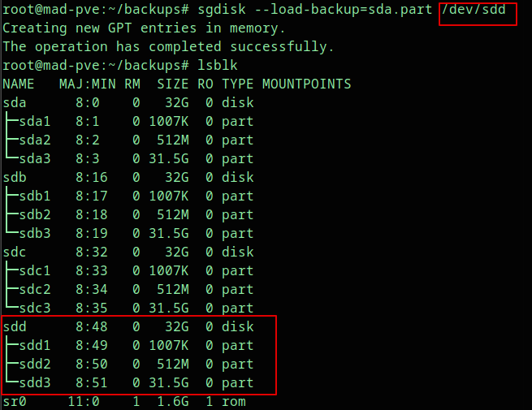Click the /dev/sdd argument in the command

[474, 10]
